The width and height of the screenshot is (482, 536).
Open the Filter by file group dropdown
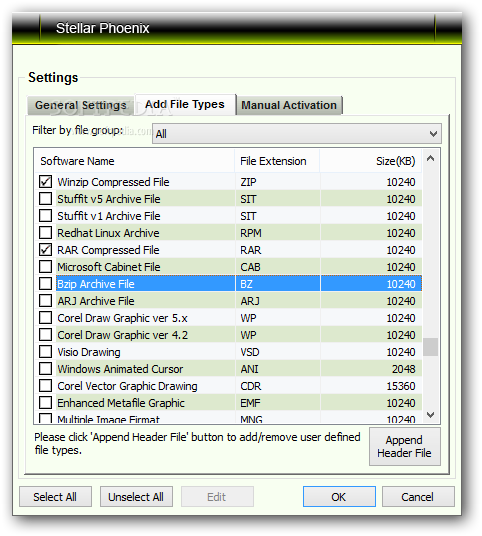(297, 134)
